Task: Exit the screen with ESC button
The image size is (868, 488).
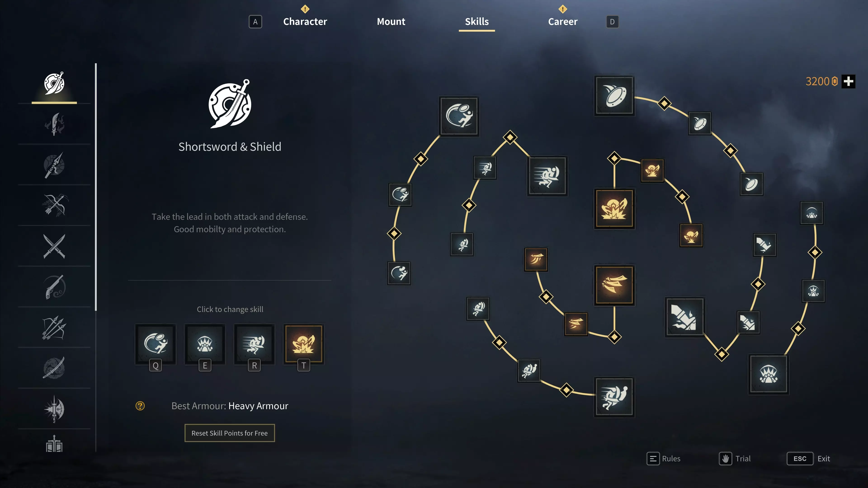Action: [x=800, y=458]
